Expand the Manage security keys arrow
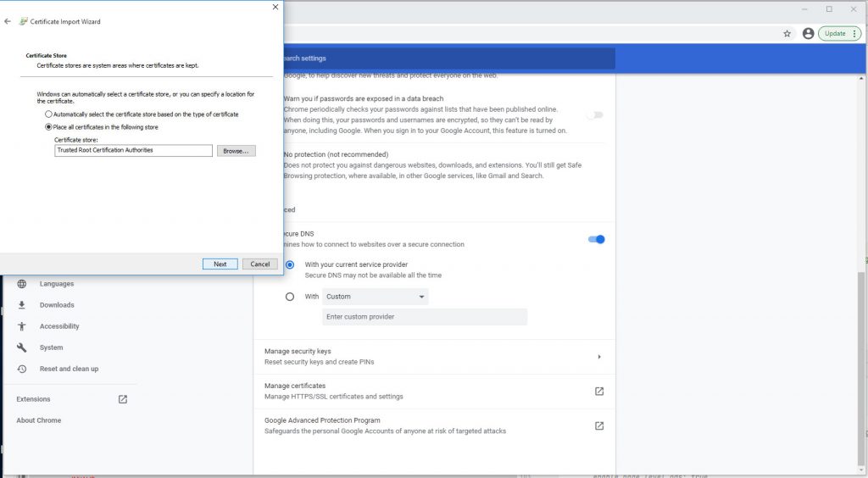This screenshot has width=868, height=478. click(599, 357)
